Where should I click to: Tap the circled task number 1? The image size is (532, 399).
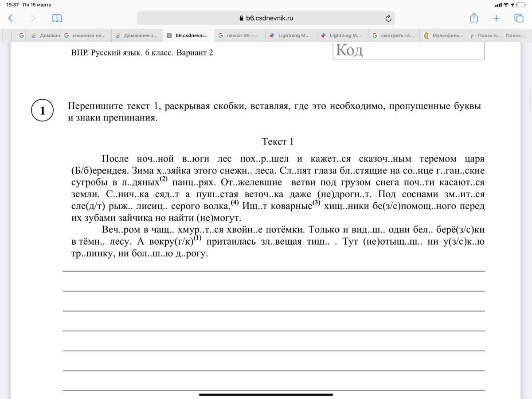pos(43,110)
